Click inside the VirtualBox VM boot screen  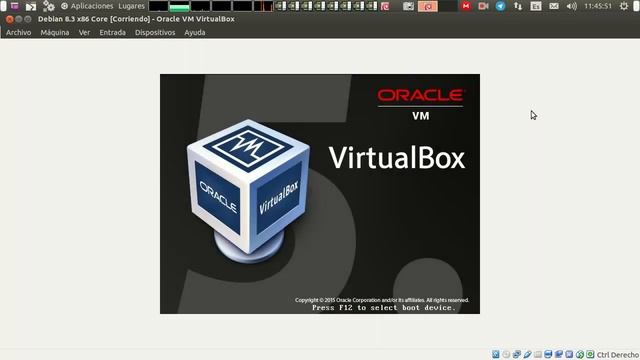pos(320,194)
